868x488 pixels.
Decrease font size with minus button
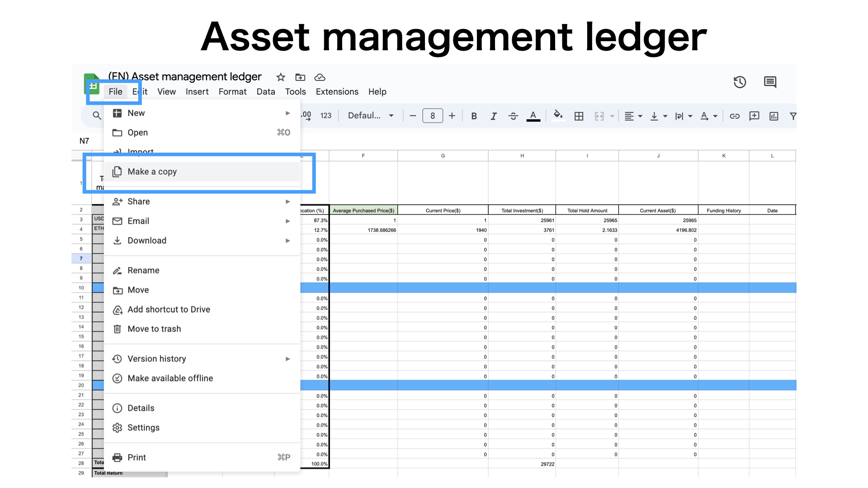[x=412, y=116]
